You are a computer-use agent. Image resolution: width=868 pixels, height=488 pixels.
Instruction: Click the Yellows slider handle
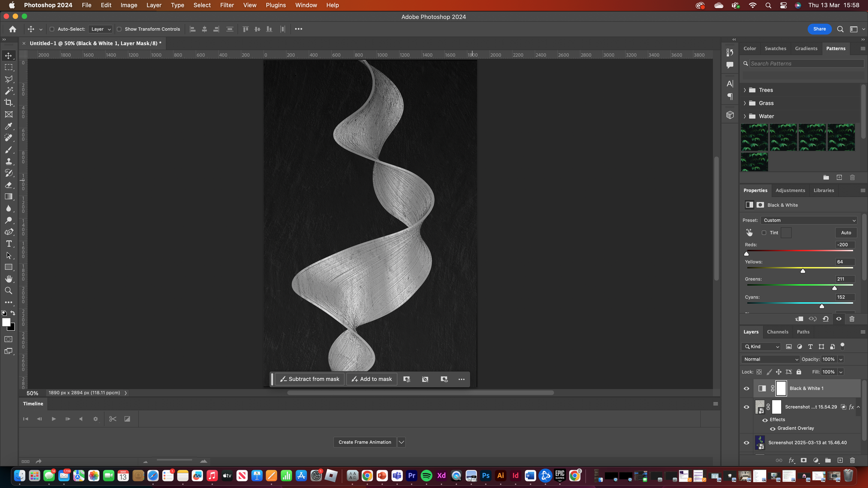802,271
